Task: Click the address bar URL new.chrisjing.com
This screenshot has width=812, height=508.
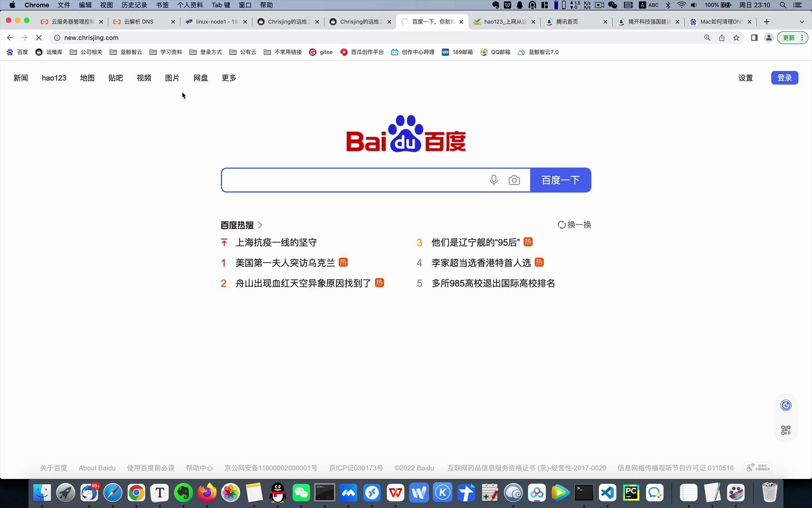Action: [x=91, y=38]
